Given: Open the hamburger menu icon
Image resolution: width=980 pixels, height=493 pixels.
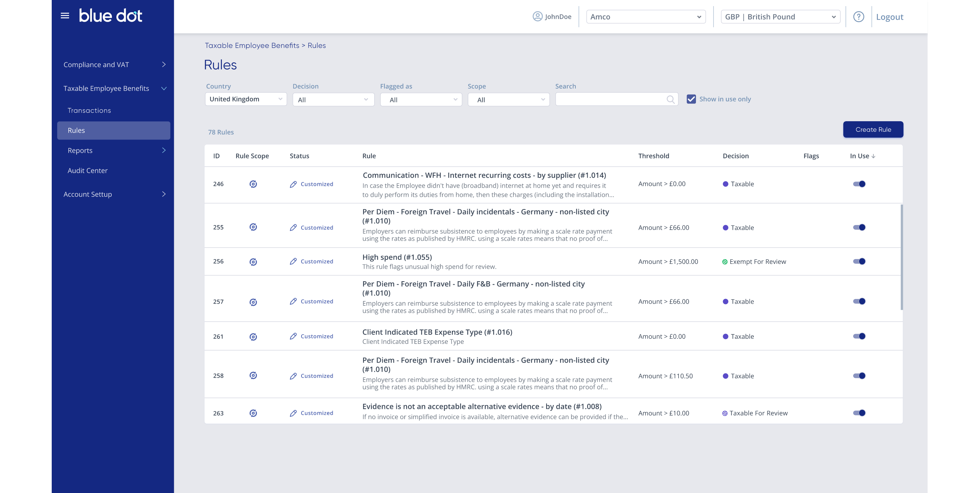Looking at the screenshot, I should coord(65,16).
